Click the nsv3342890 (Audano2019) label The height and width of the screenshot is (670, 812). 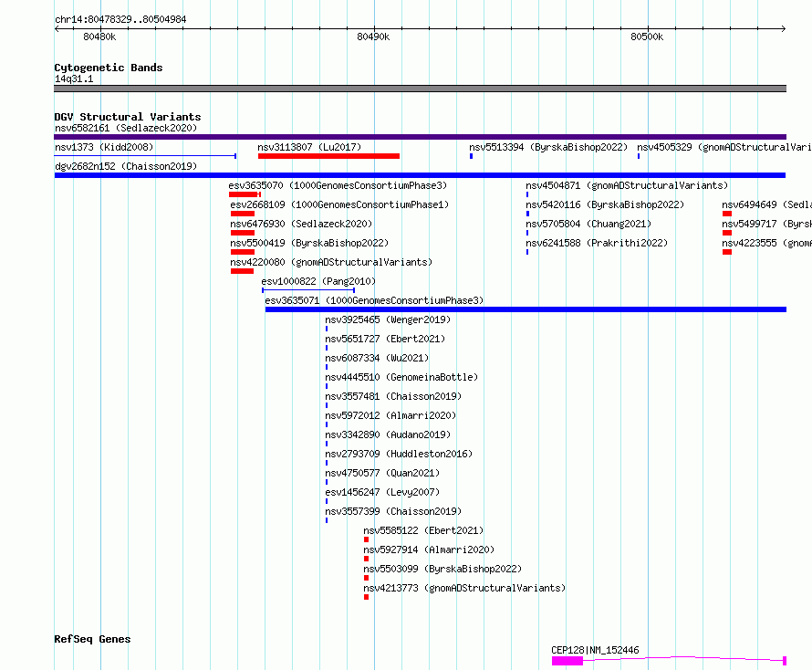click(x=388, y=434)
